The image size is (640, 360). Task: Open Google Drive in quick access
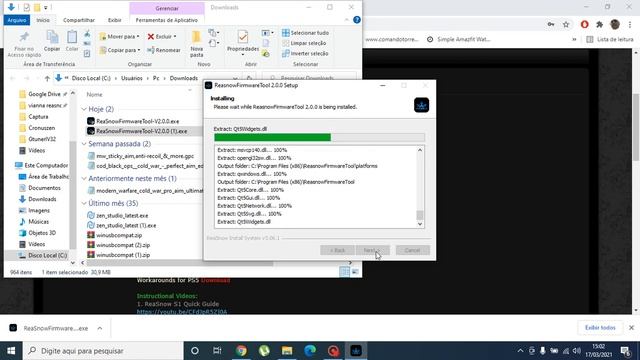[x=44, y=94]
